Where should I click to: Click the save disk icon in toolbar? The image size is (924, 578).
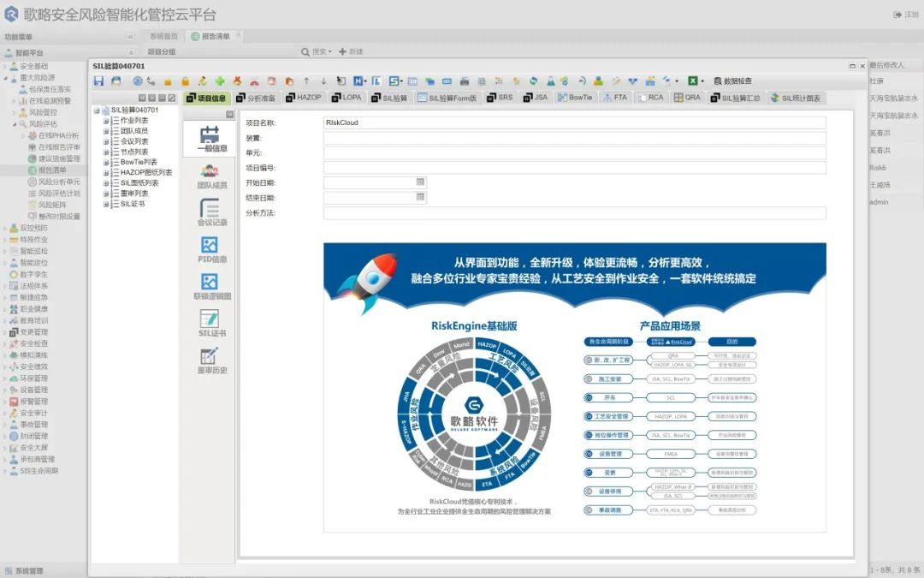point(98,81)
